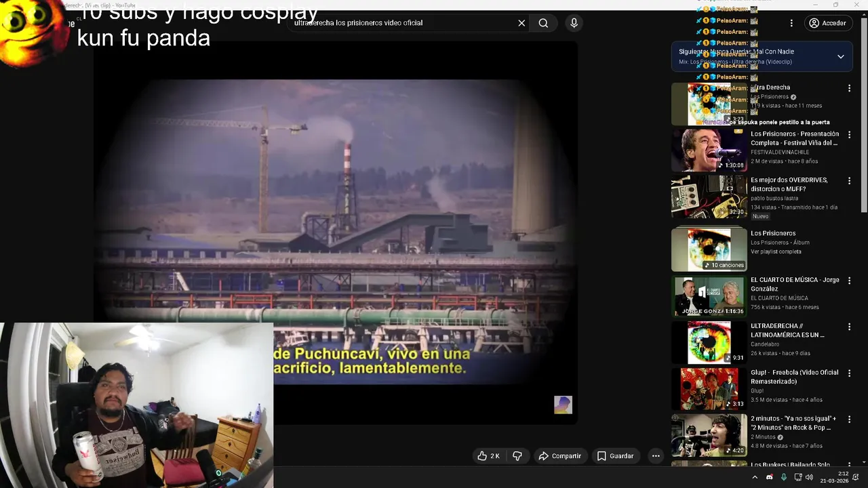Open Glup! Freebola 3:13 thumbnail
868x488 pixels.
pos(709,388)
